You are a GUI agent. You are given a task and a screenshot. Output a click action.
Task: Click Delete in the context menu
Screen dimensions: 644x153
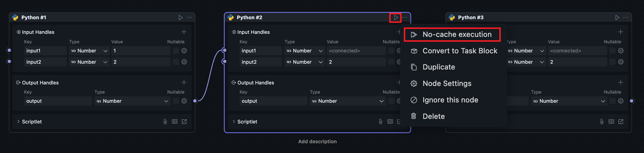click(x=434, y=116)
